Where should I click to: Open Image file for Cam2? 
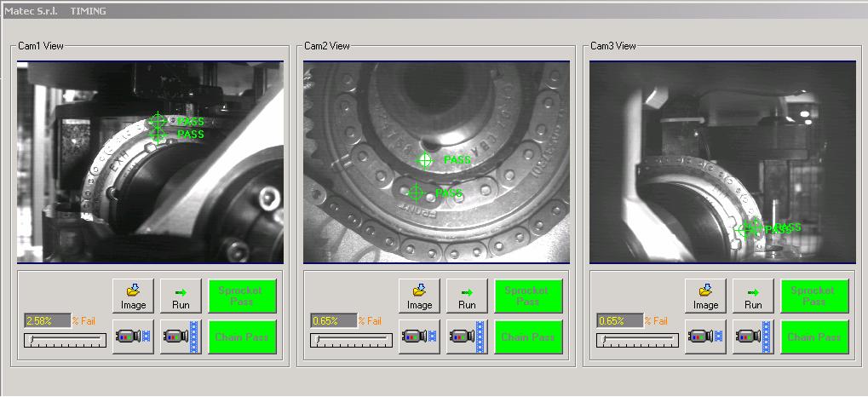click(419, 296)
